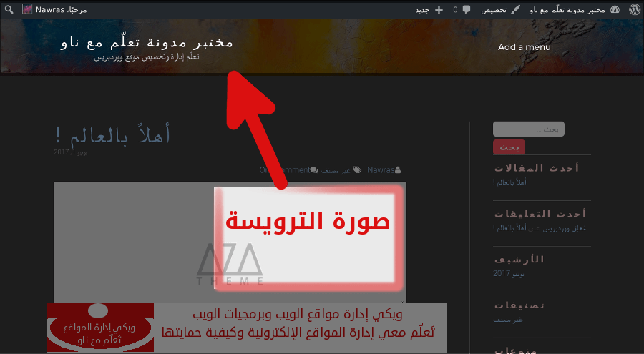Click the author person icon beside Nawras

[399, 170]
